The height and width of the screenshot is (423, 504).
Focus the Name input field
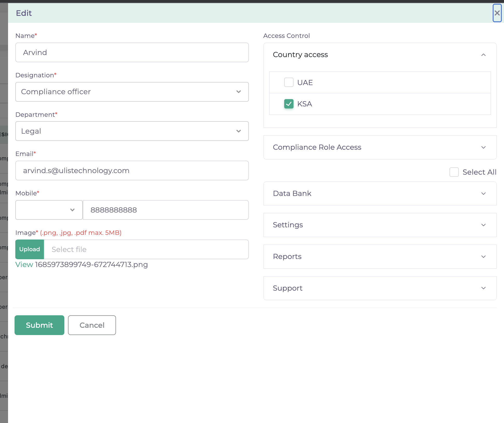132,53
